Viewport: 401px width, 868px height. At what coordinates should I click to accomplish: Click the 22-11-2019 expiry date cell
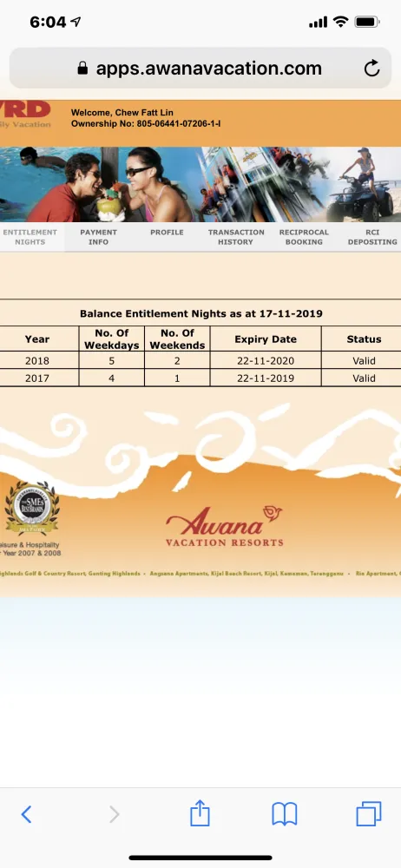coord(266,378)
